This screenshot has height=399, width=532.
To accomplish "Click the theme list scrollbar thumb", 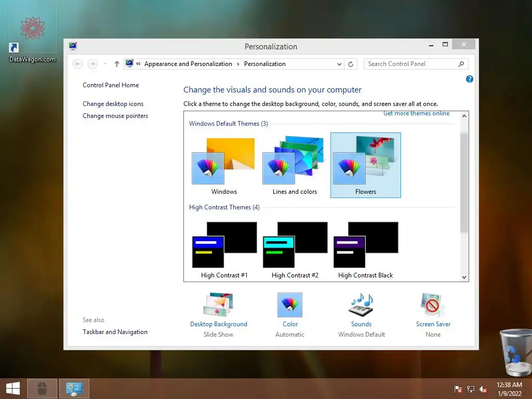I will click(x=464, y=182).
